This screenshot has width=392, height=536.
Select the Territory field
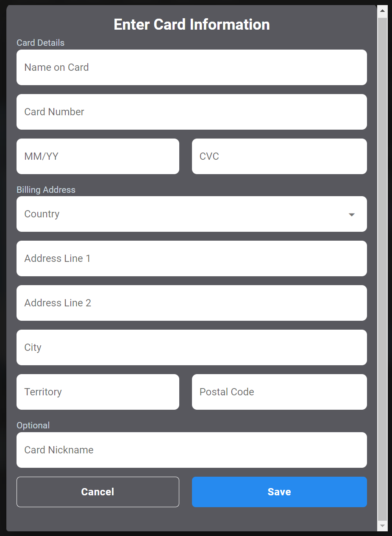coord(98,392)
